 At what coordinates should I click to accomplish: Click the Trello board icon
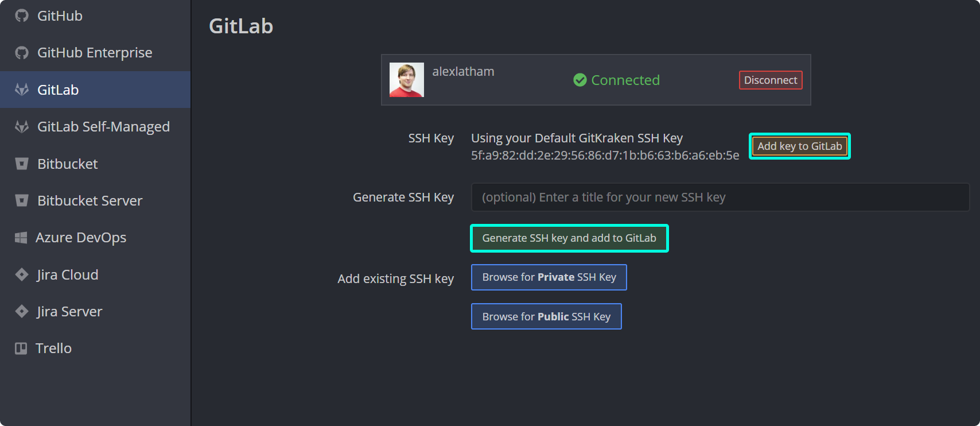pos(21,348)
